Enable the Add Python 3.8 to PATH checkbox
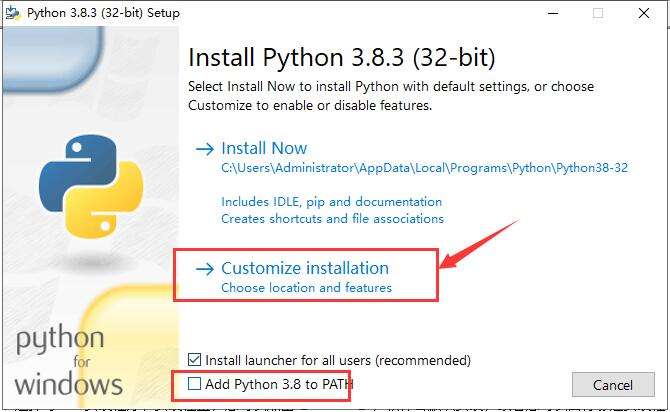The height and width of the screenshot is (412, 670). pos(195,384)
